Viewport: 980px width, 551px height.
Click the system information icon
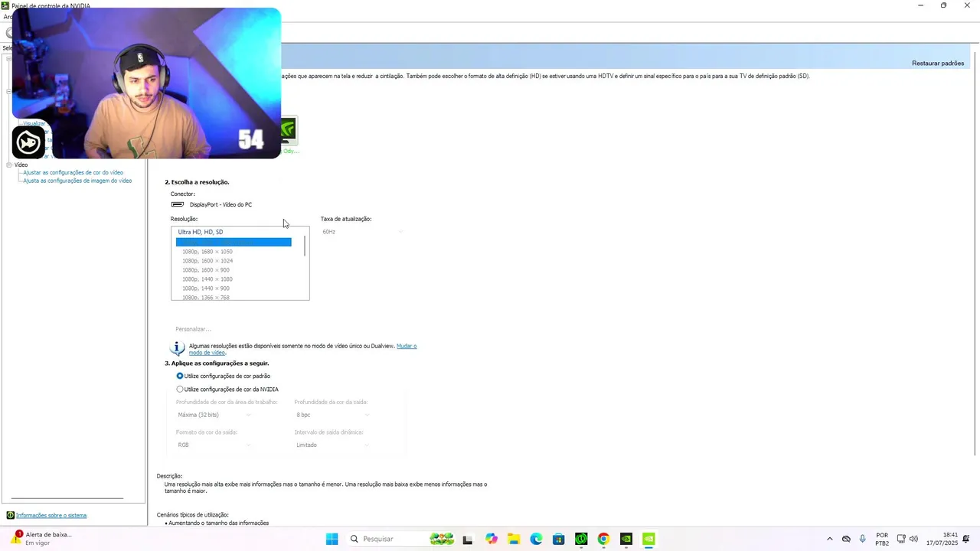(x=11, y=515)
